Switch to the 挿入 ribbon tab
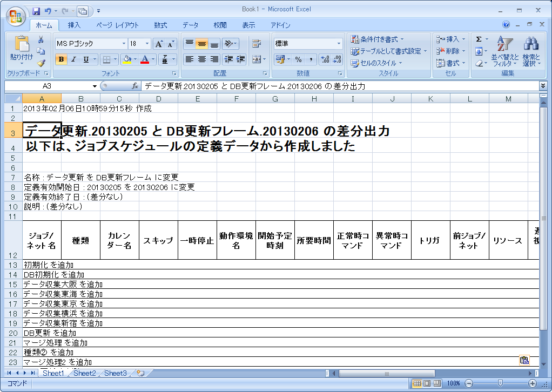Image resolution: width=552 pixels, height=392 pixels. 74,25
